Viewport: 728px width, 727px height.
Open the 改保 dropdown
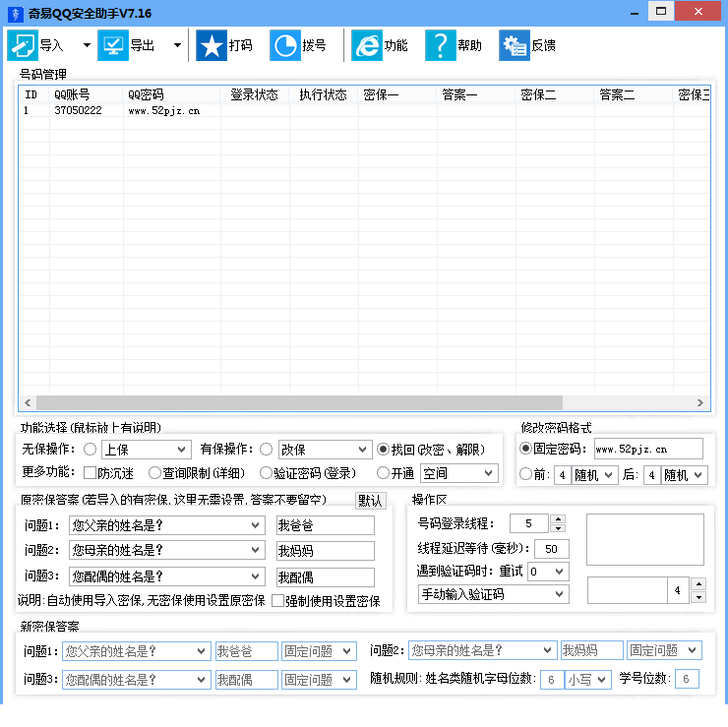coord(325,450)
